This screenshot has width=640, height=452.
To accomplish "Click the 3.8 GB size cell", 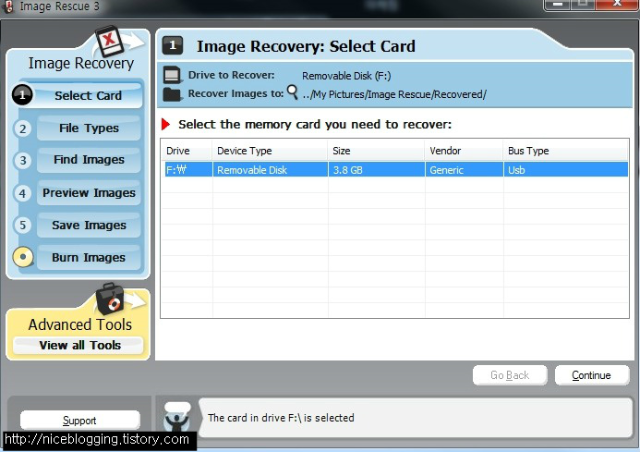I will coord(377,170).
